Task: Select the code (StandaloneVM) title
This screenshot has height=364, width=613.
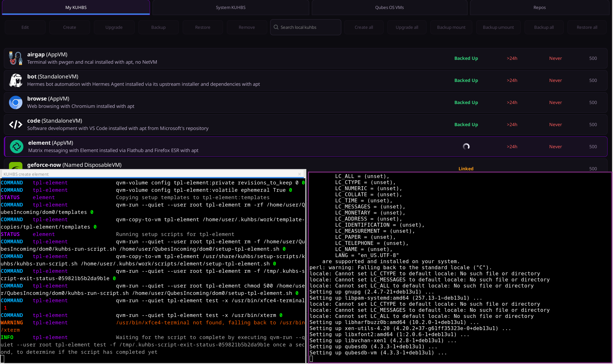Action: pos(54,121)
